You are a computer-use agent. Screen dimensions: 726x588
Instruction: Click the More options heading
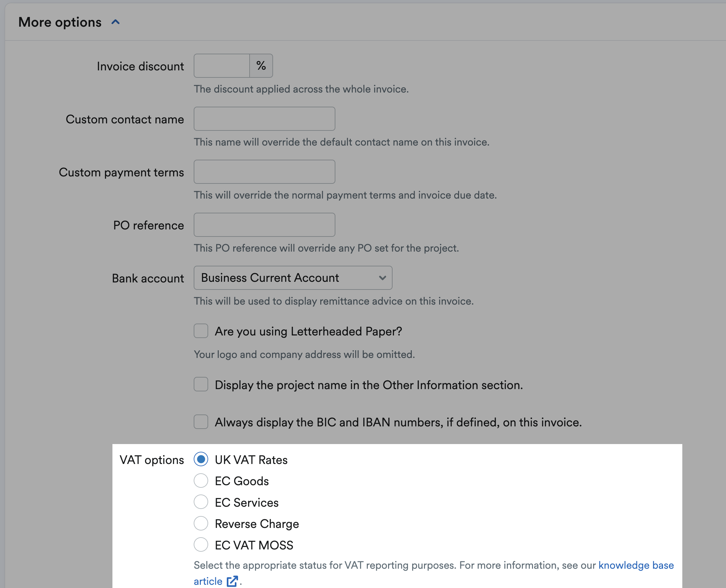60,22
